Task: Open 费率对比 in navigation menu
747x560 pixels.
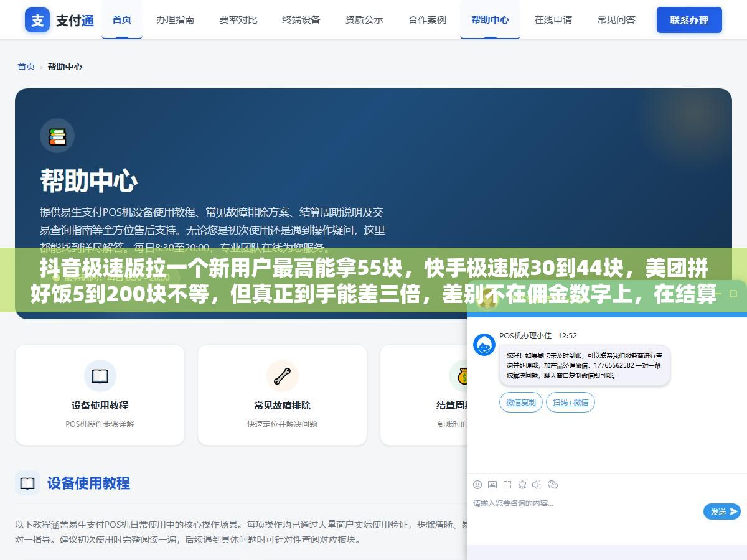Action: (238, 19)
